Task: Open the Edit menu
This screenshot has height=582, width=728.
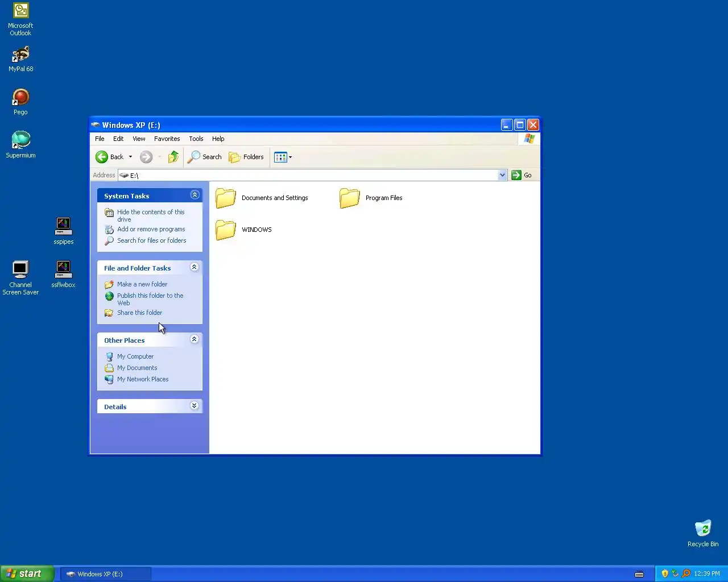Action: click(x=118, y=139)
